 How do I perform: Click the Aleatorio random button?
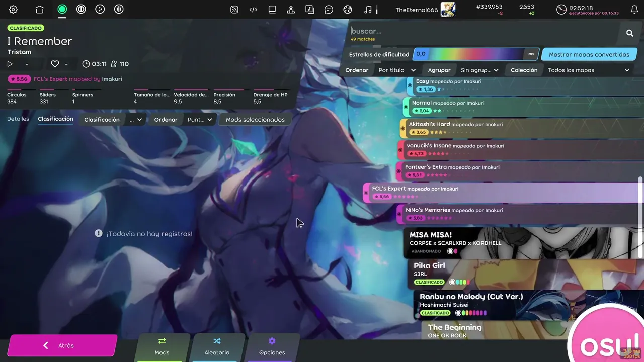pos(217,348)
